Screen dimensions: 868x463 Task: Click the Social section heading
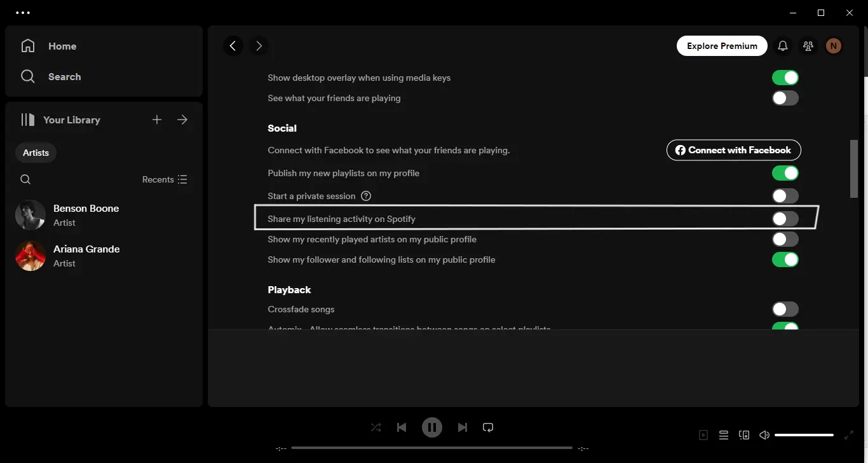[x=282, y=128]
